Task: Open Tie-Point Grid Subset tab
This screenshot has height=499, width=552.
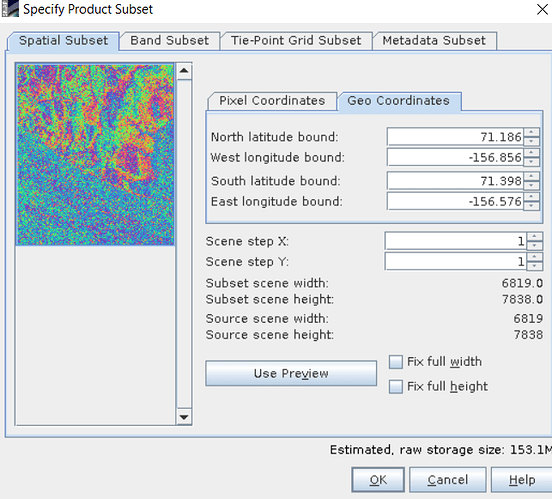Action: point(296,40)
